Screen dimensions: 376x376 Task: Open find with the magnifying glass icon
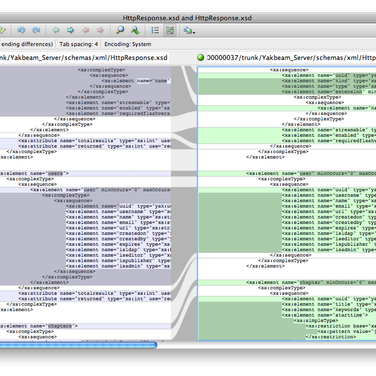point(120,30)
